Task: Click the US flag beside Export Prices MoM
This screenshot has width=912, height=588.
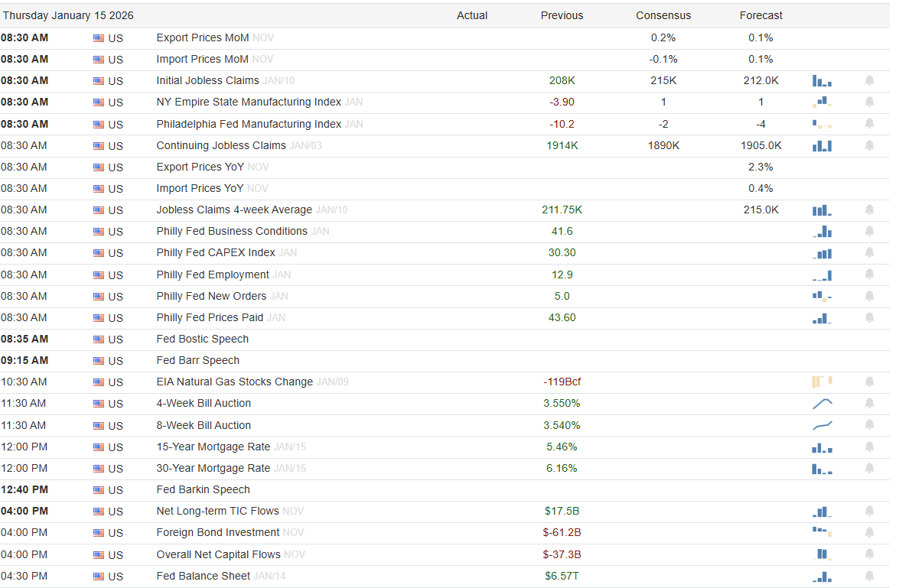Action: (99, 38)
